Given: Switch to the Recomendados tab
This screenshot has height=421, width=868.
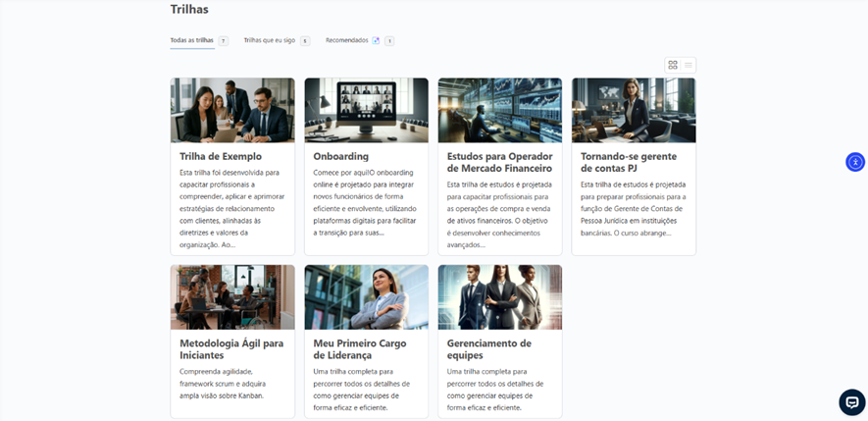Looking at the screenshot, I should 347,41.
